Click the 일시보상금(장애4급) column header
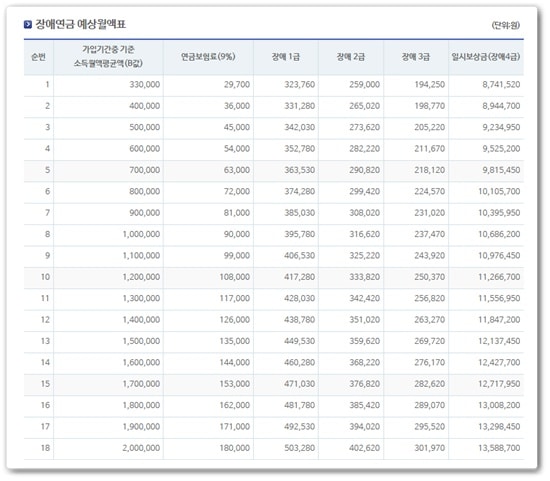550x481 pixels. coord(486,57)
